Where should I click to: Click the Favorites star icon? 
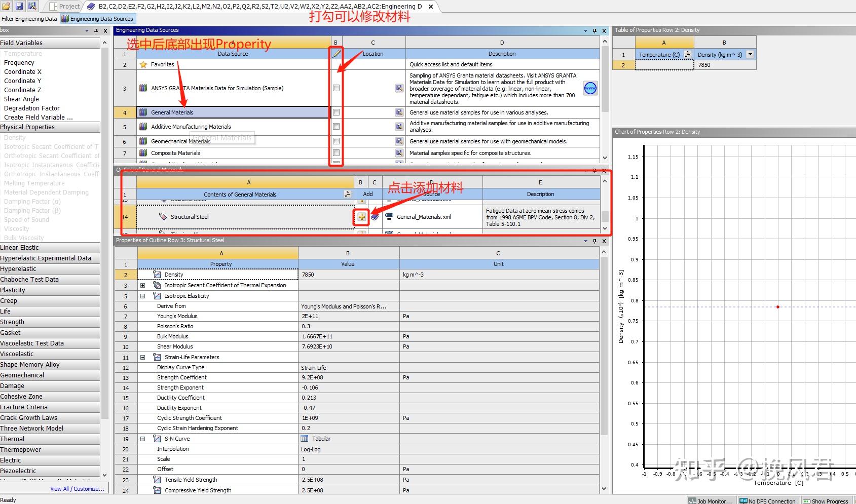[x=143, y=64]
